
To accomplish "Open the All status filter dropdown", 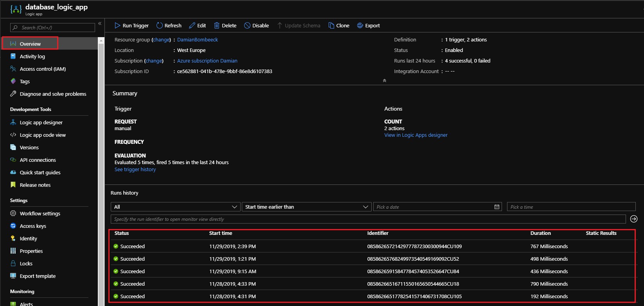I will click(175, 207).
